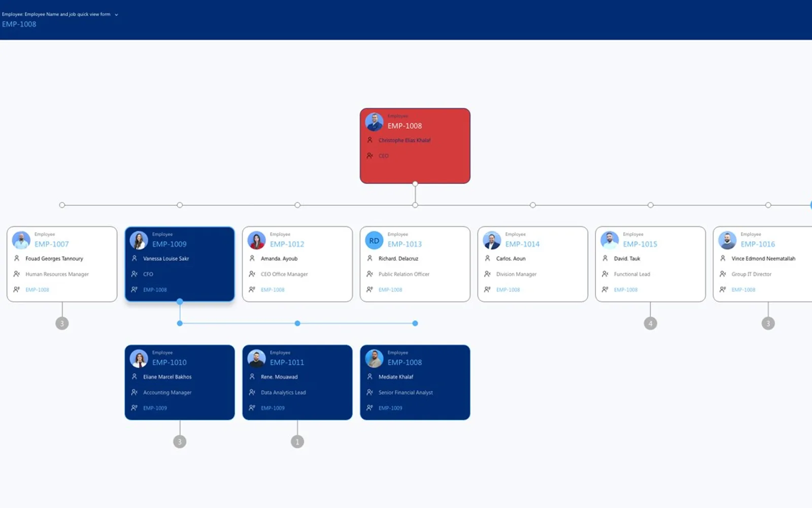
Task: Open EMP-1014 employee link
Action: click(x=523, y=244)
